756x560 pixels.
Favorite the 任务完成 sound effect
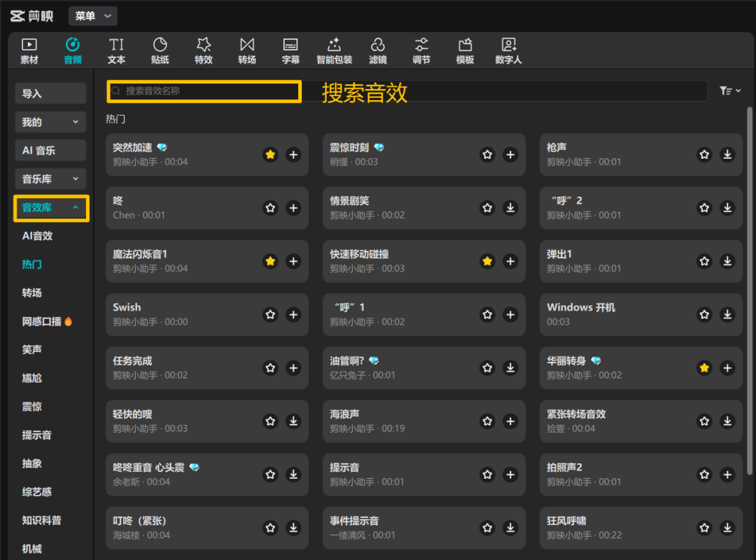(270, 368)
